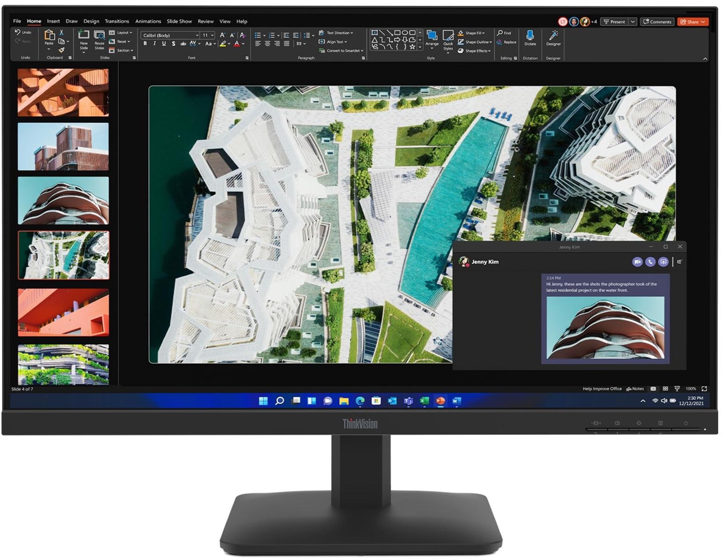Open the Text Direction dropdown

(338, 33)
